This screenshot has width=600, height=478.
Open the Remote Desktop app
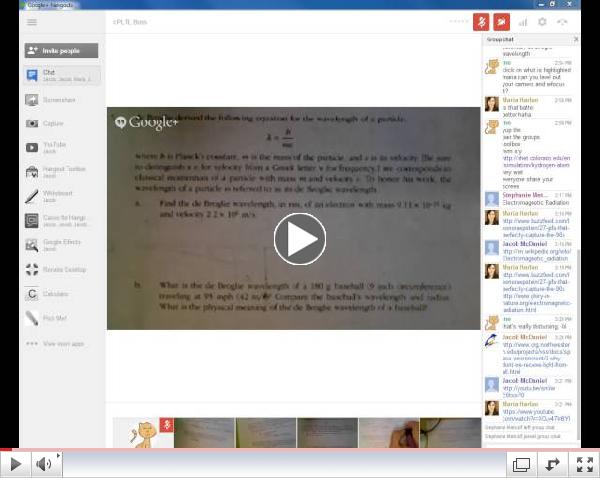[61, 269]
